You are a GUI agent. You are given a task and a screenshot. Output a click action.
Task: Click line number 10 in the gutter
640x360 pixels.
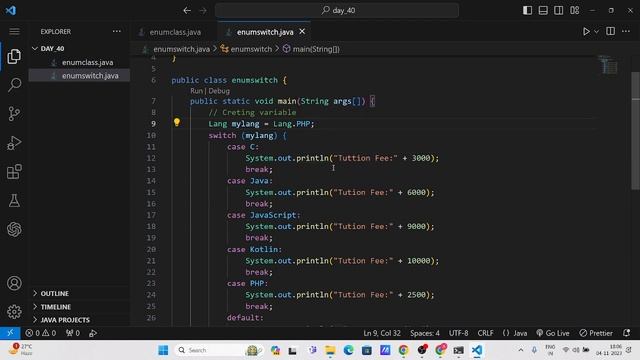[151, 135]
